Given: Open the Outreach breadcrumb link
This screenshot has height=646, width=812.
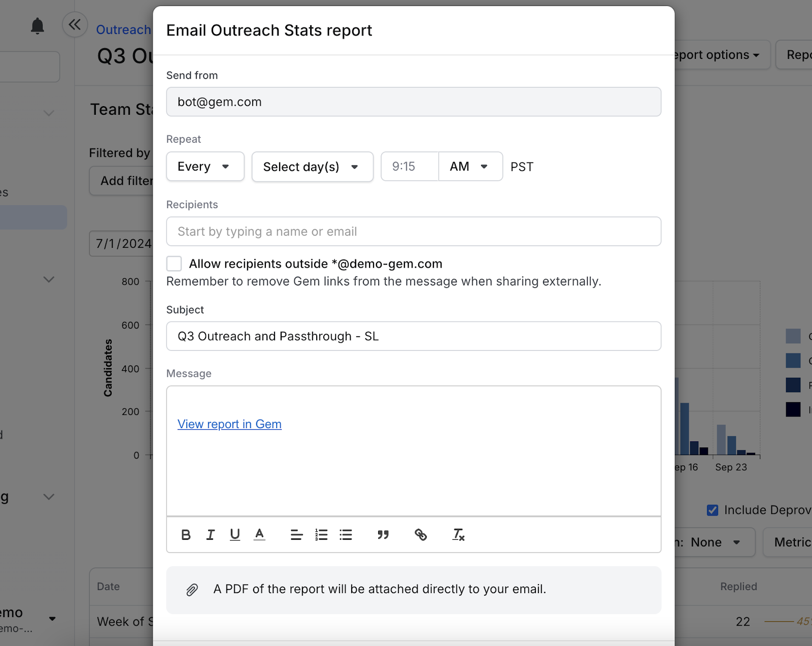Looking at the screenshot, I should [124, 30].
